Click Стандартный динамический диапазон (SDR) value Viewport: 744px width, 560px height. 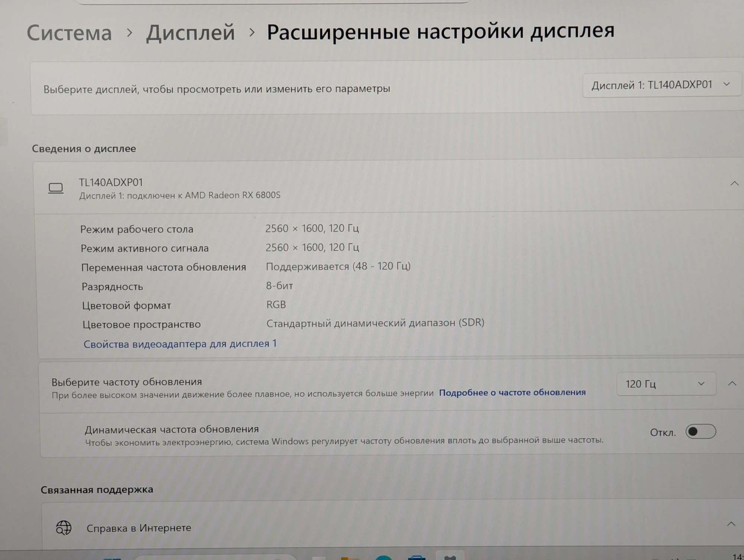pos(375,323)
